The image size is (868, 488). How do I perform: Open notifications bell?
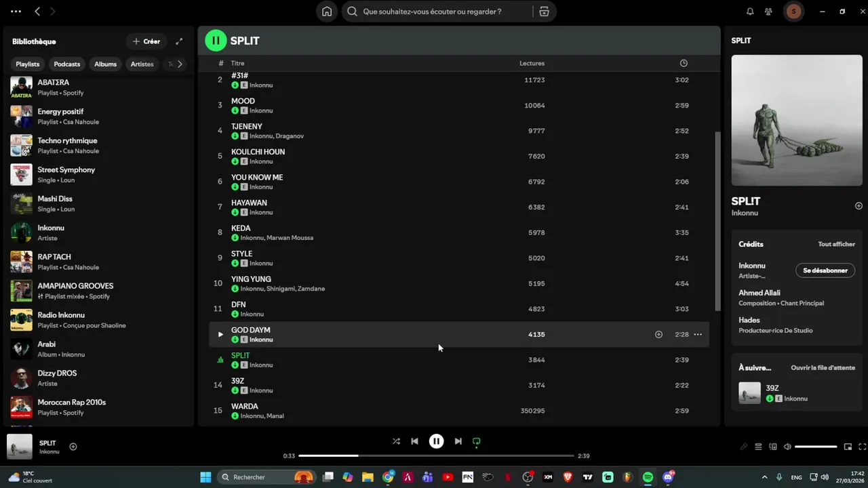click(750, 12)
